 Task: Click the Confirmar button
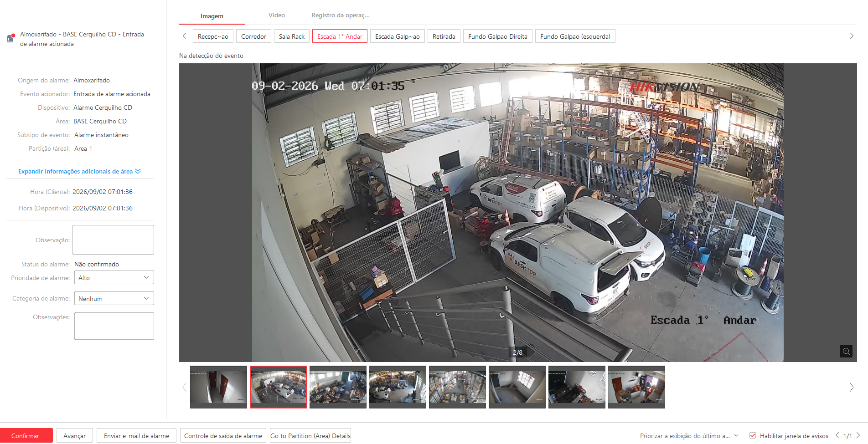point(26,436)
